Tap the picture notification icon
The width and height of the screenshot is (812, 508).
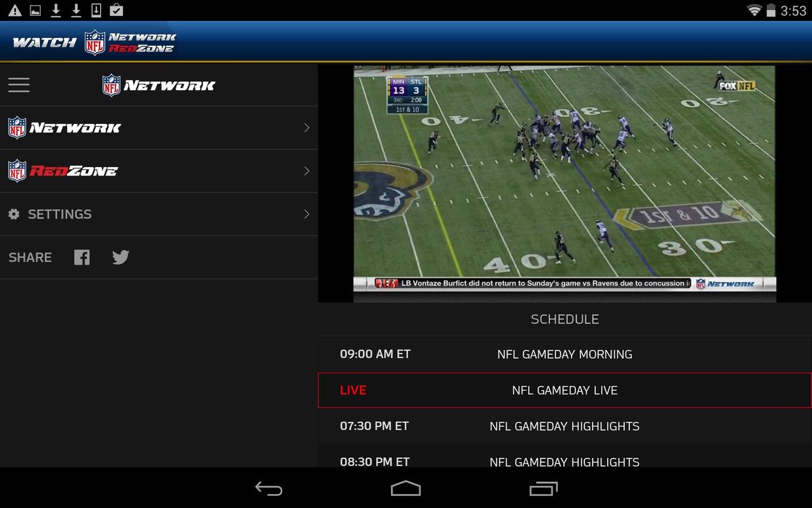tap(36, 10)
